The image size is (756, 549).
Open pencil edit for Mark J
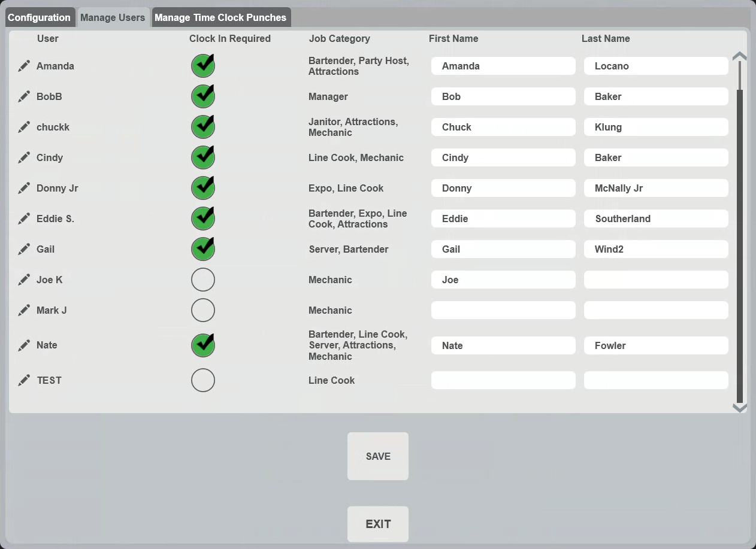tap(24, 310)
